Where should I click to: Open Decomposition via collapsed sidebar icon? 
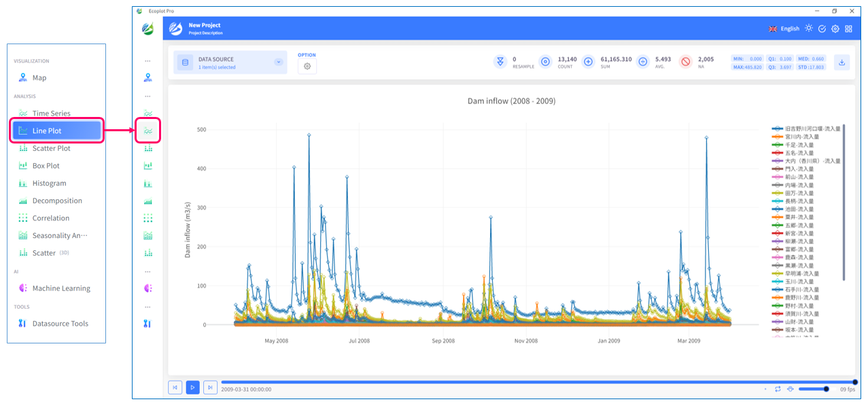tap(148, 201)
